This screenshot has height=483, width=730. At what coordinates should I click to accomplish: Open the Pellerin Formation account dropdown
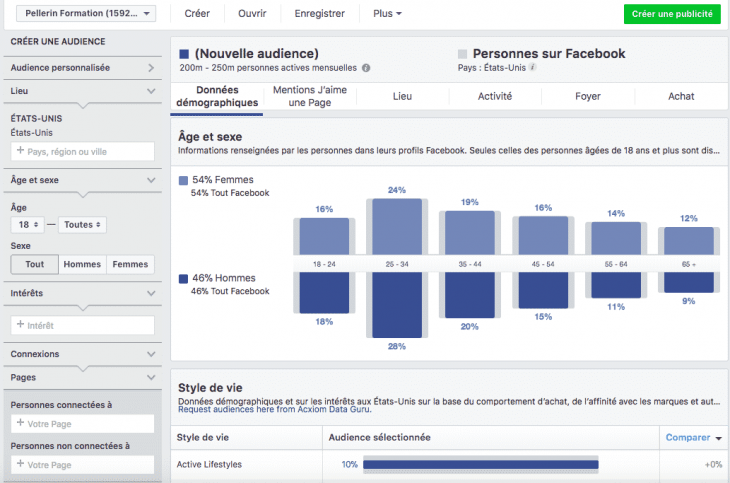click(x=90, y=14)
